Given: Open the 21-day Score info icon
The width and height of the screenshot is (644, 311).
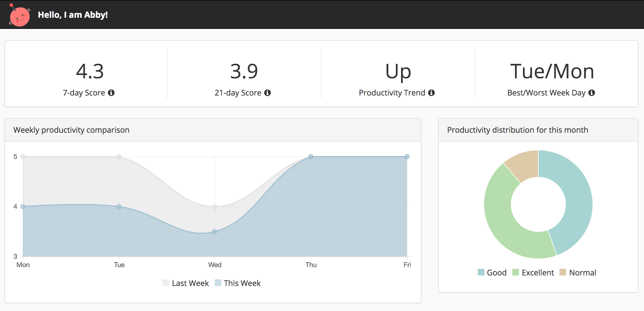Looking at the screenshot, I should coord(267,93).
